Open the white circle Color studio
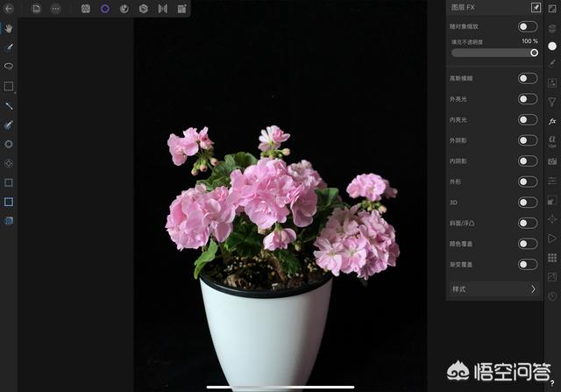The width and height of the screenshot is (561, 392). coord(552,46)
